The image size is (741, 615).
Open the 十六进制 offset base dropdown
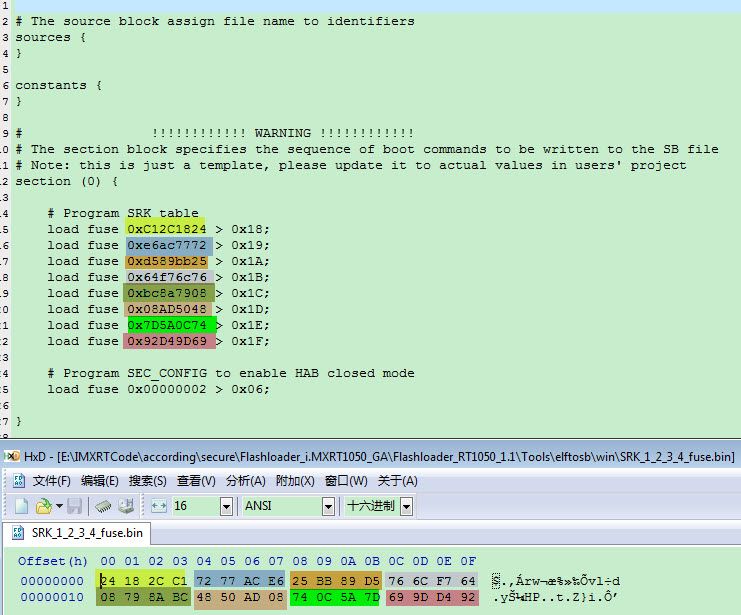tap(406, 506)
